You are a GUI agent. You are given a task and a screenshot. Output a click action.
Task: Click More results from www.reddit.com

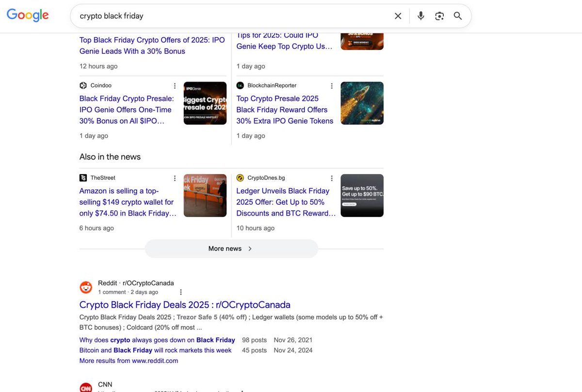tap(129, 360)
